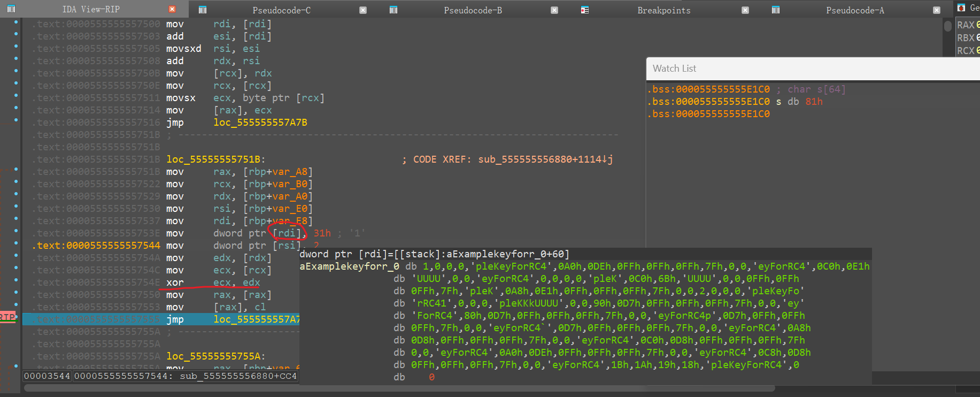Click the 31h immediate value
Image resolution: width=980 pixels, height=397 pixels.
pos(322,233)
